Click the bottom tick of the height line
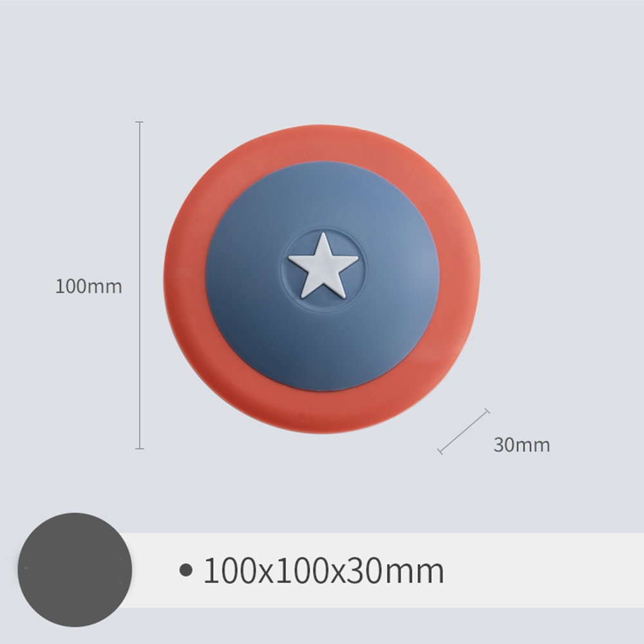Viewport: 644px width, 644px height. 140,448
